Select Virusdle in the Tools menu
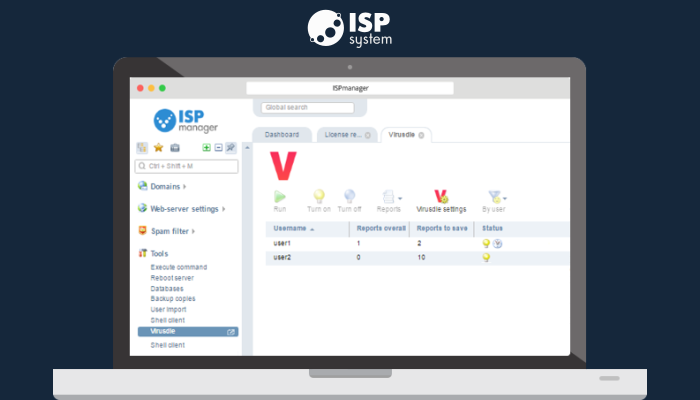Viewport: 700px width, 400px height. (188, 332)
